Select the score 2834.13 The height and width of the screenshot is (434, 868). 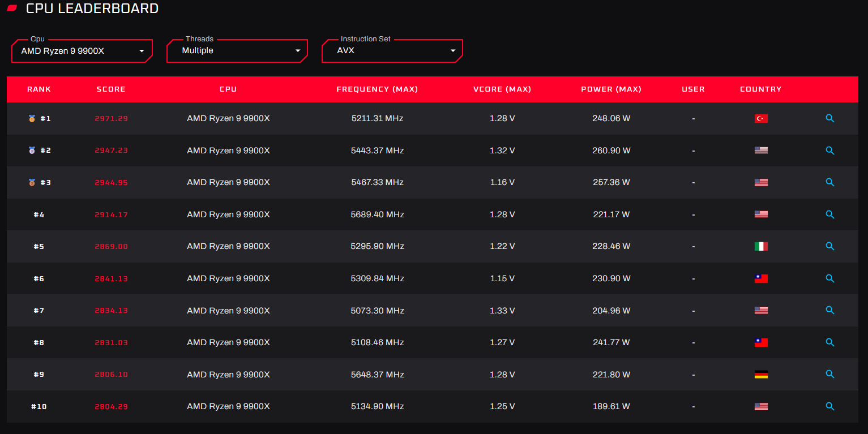[112, 311]
